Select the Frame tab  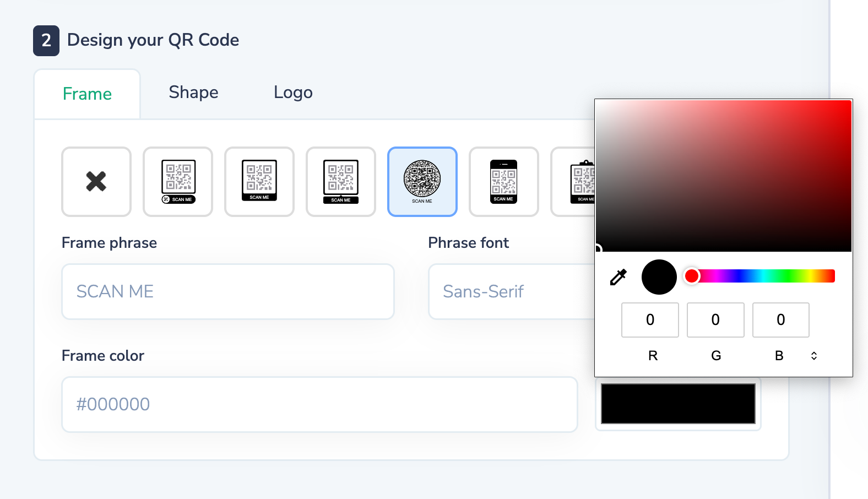pos(87,94)
